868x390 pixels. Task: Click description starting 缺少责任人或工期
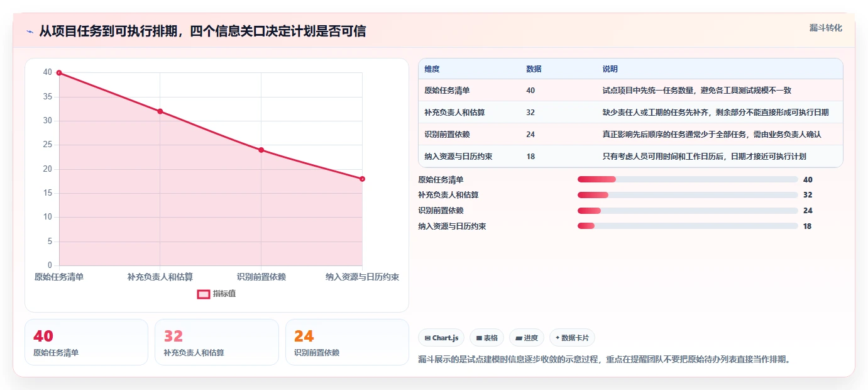point(715,113)
